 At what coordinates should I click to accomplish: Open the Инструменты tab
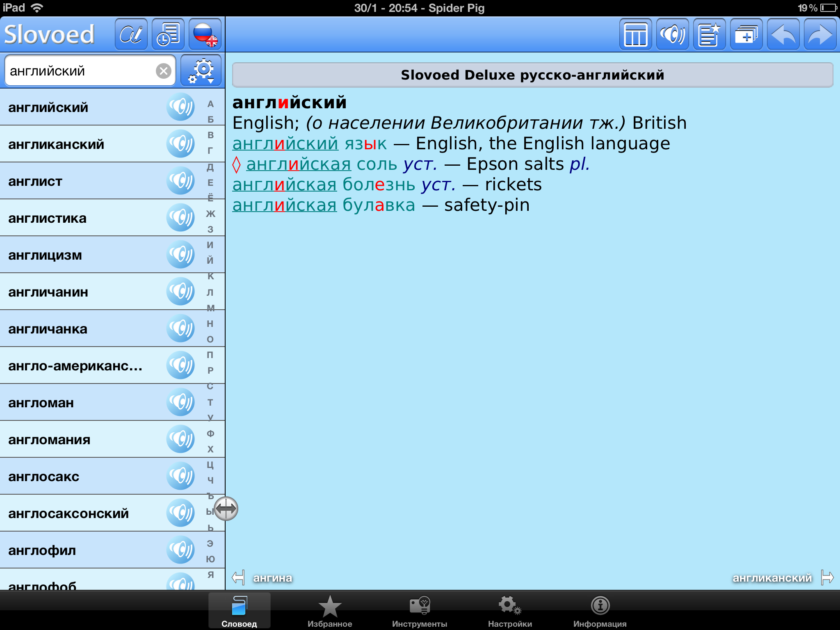tap(420, 611)
